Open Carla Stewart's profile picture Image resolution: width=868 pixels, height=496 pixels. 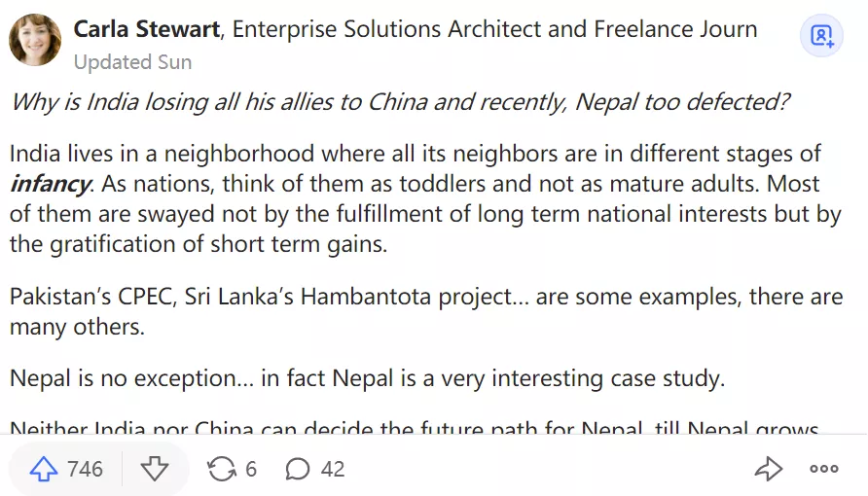(35, 40)
